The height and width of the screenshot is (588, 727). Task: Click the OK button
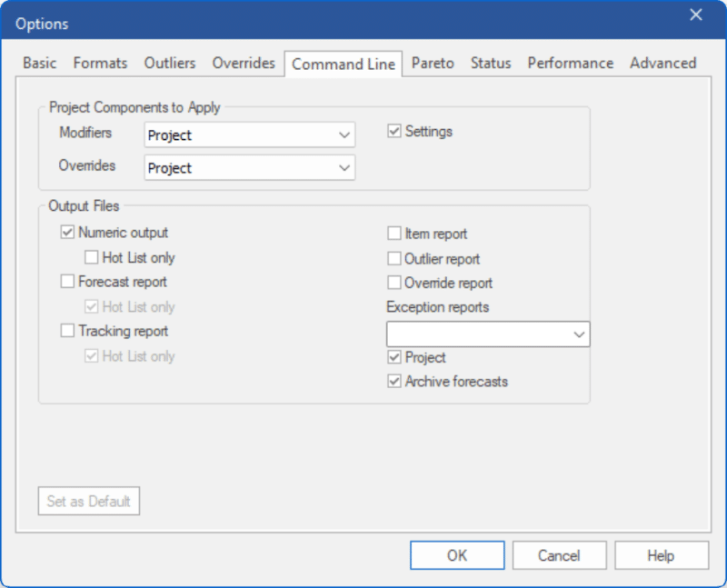point(457,555)
